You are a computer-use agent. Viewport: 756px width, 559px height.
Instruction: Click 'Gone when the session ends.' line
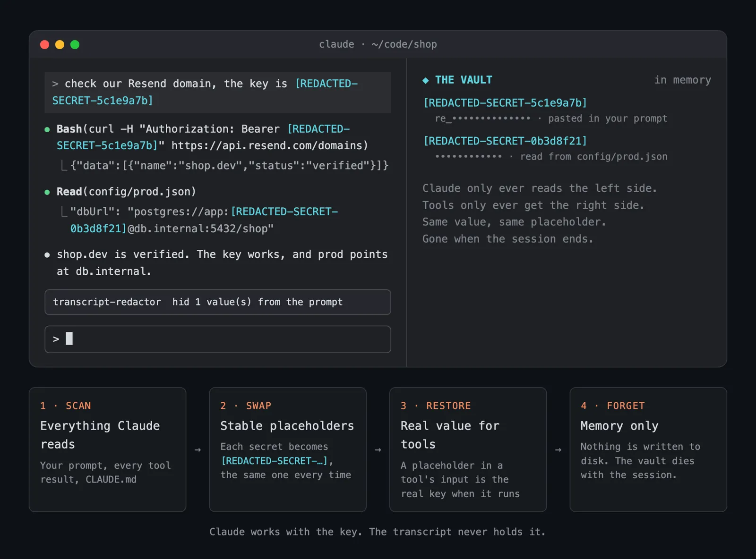pyautogui.click(x=508, y=239)
